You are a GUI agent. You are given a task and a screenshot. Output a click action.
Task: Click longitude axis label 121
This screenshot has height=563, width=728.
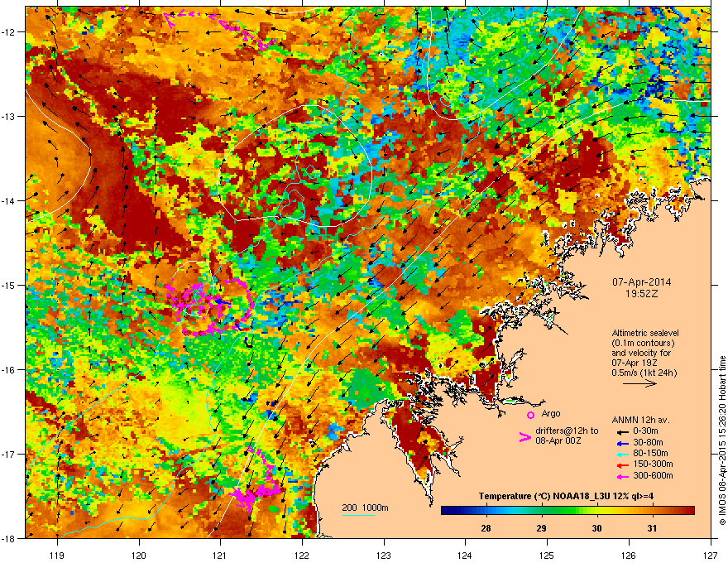pyautogui.click(x=220, y=555)
